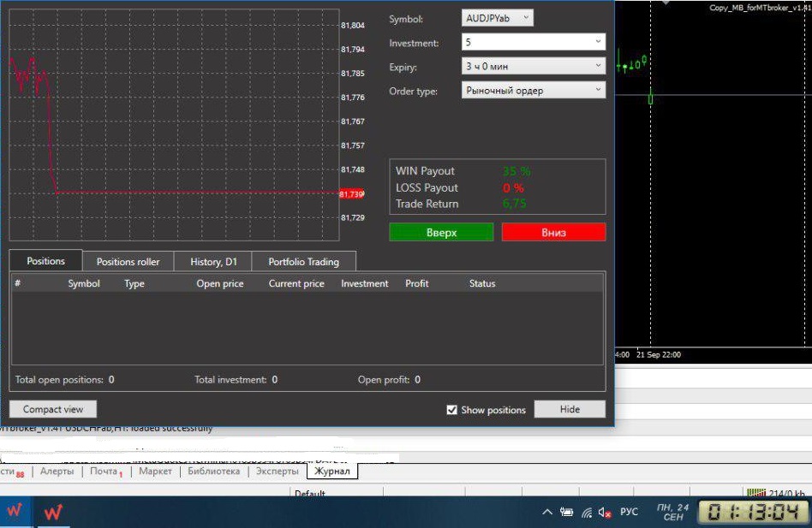Open the Expiry time dropdown
The height and width of the screenshot is (528, 812).
pyautogui.click(x=533, y=66)
